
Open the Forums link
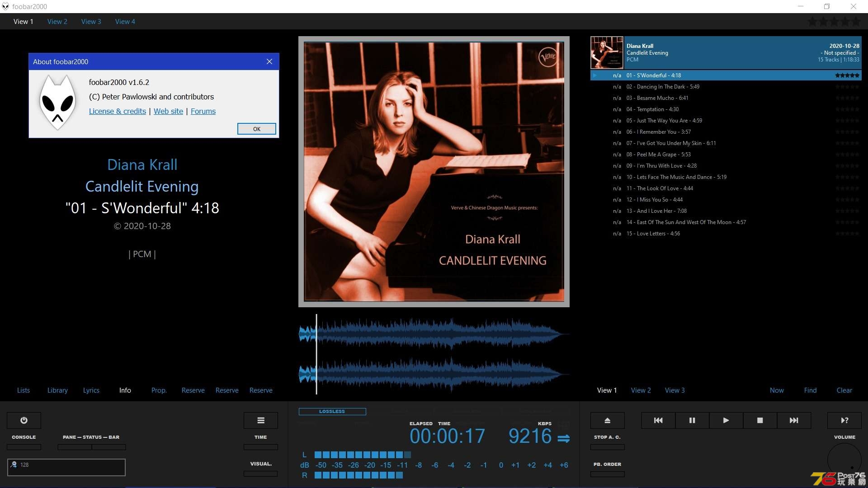pos(203,111)
